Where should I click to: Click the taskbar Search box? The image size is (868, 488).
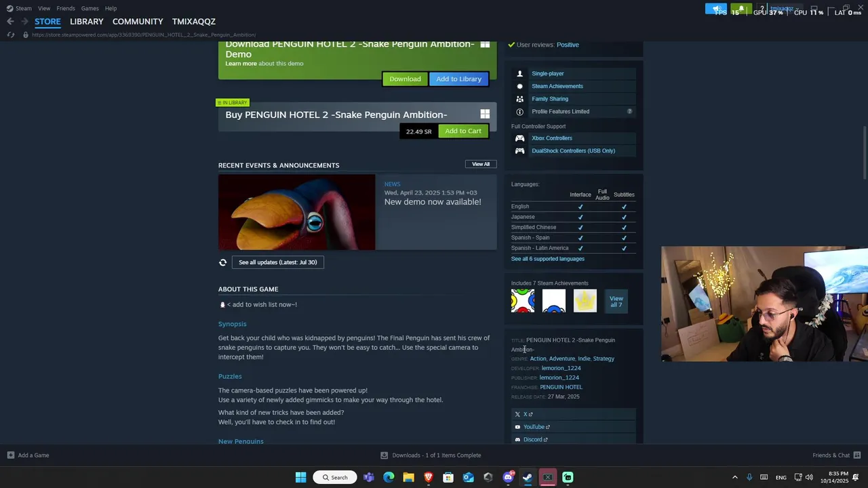tap(335, 477)
